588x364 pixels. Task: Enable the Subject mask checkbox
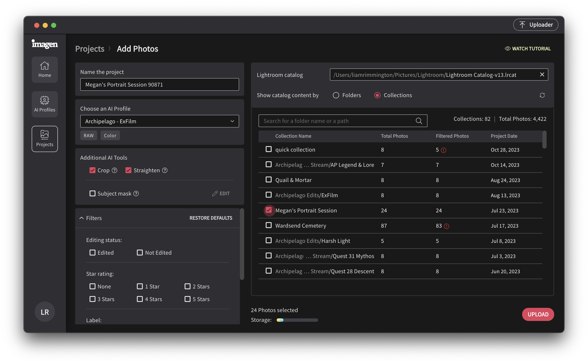(x=92, y=194)
